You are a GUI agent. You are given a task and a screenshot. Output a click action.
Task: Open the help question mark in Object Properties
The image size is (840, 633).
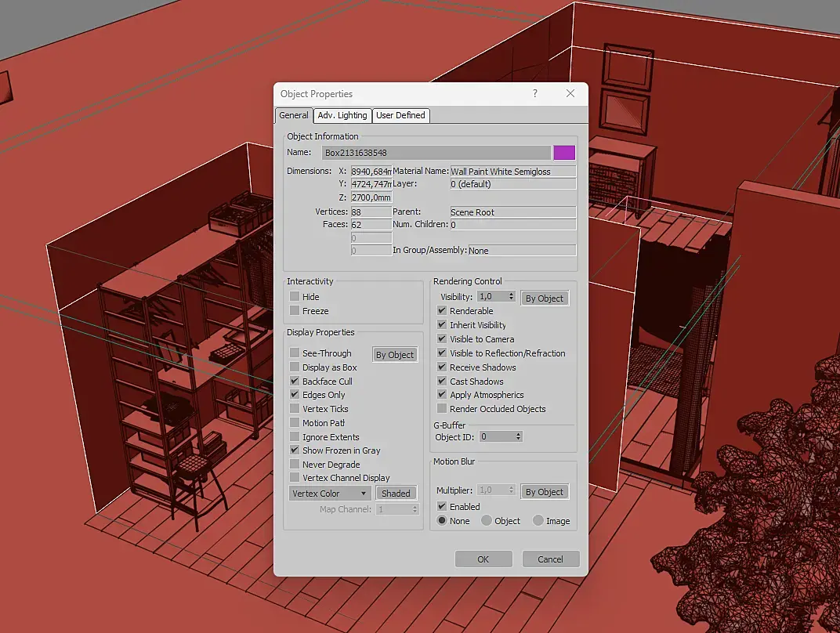point(534,94)
